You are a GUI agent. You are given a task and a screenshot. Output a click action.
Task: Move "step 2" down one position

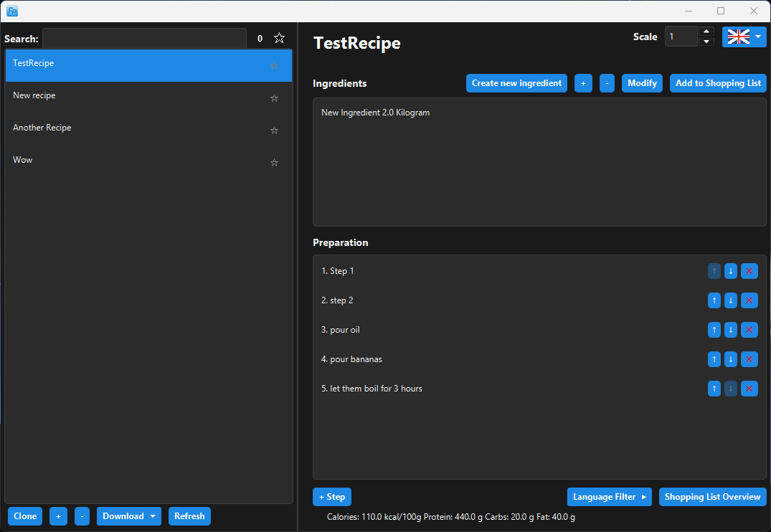tap(730, 300)
